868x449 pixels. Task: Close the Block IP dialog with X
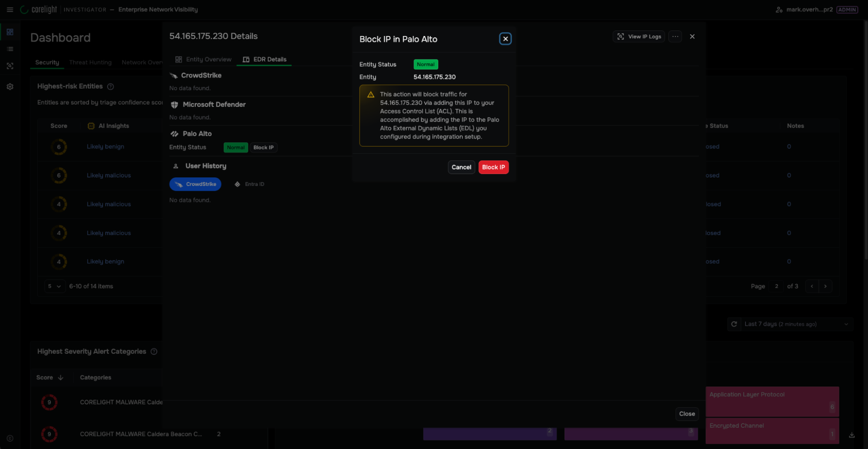505,39
